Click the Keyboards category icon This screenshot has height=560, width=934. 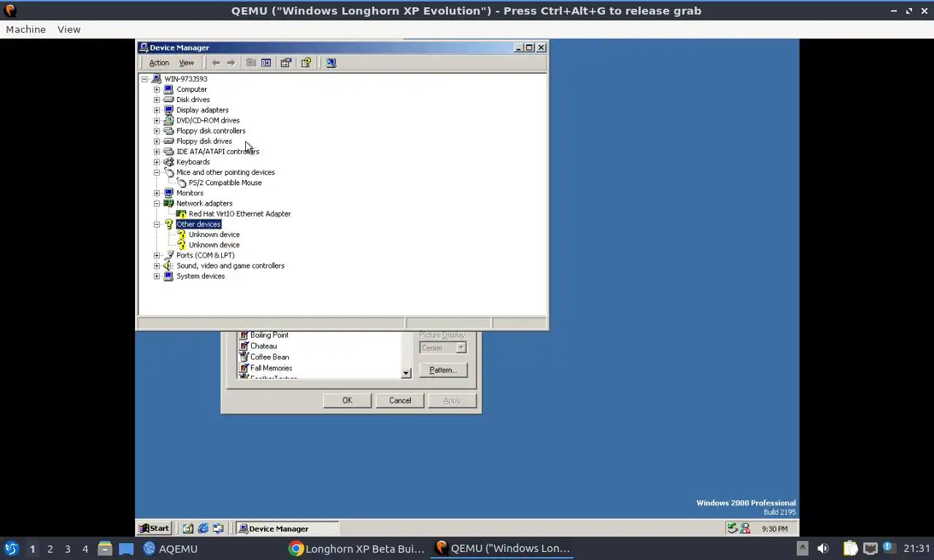tap(169, 162)
